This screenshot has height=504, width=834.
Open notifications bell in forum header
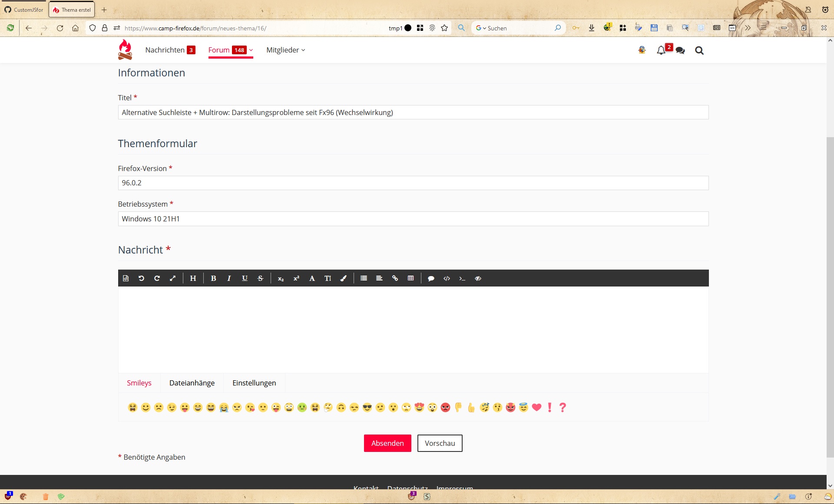point(661,50)
